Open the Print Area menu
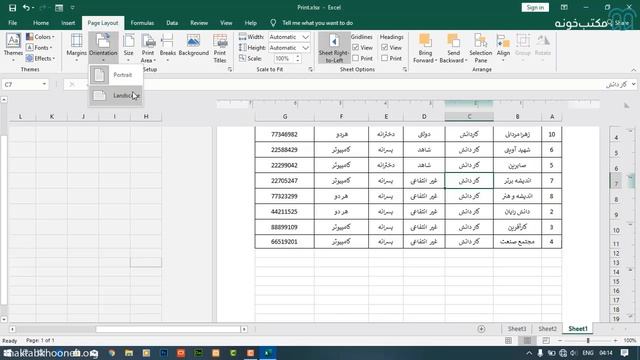The width and height of the screenshot is (640, 360). click(148, 48)
